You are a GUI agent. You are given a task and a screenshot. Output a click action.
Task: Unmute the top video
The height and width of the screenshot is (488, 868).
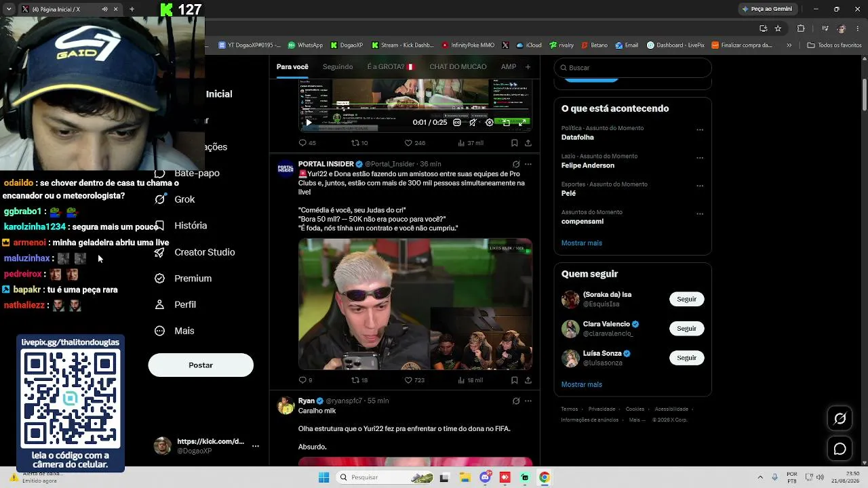pos(473,123)
